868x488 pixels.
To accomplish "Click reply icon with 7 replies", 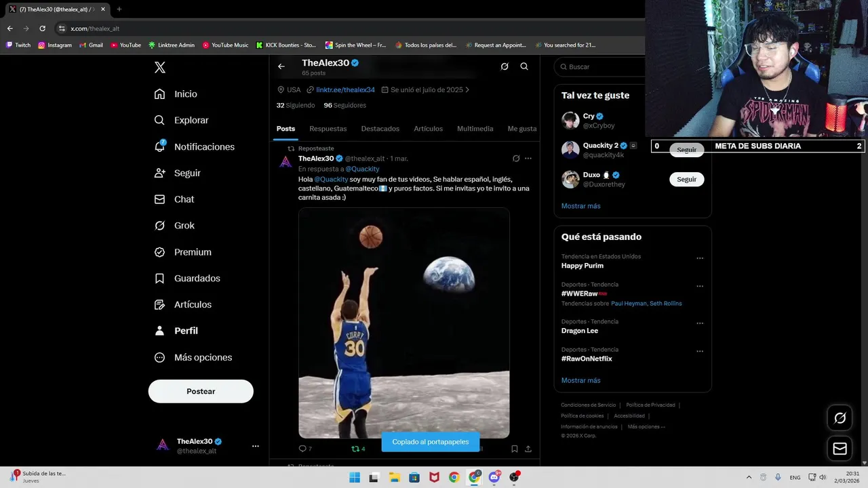I will tap(305, 449).
